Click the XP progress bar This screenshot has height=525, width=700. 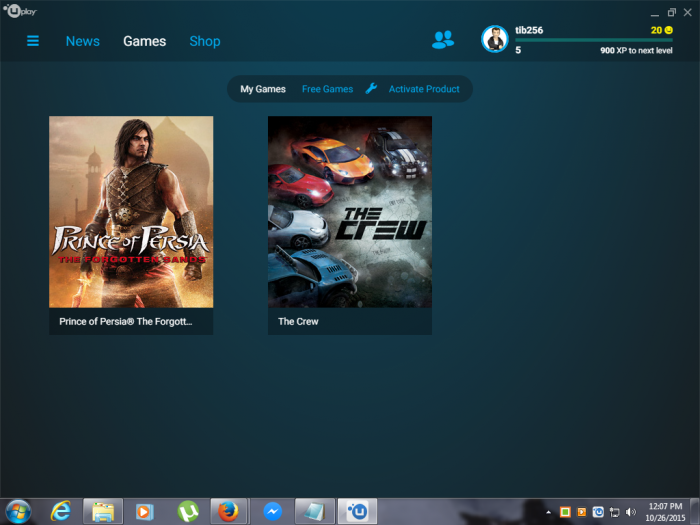(594, 40)
